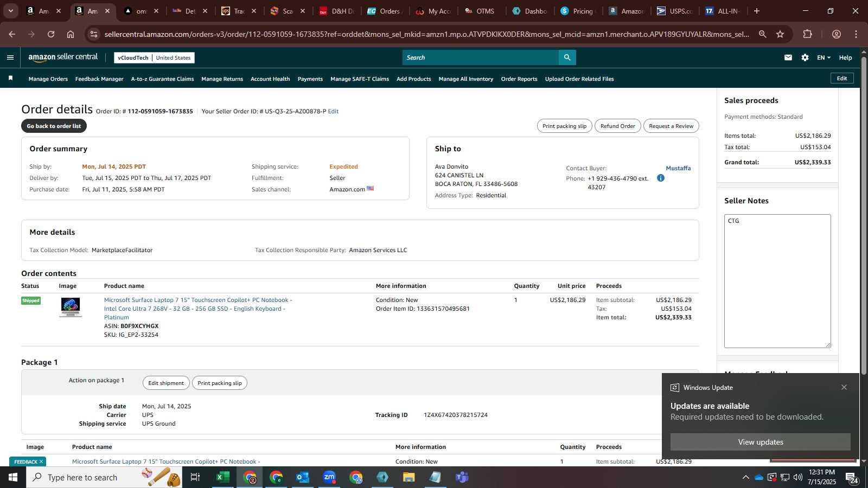Focus the Seller Central search field

click(x=481, y=57)
